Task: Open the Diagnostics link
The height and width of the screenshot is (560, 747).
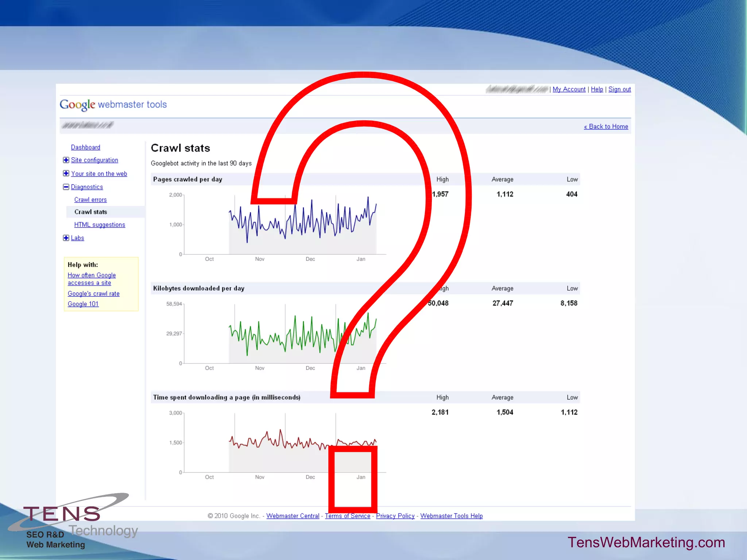Action: pos(87,187)
